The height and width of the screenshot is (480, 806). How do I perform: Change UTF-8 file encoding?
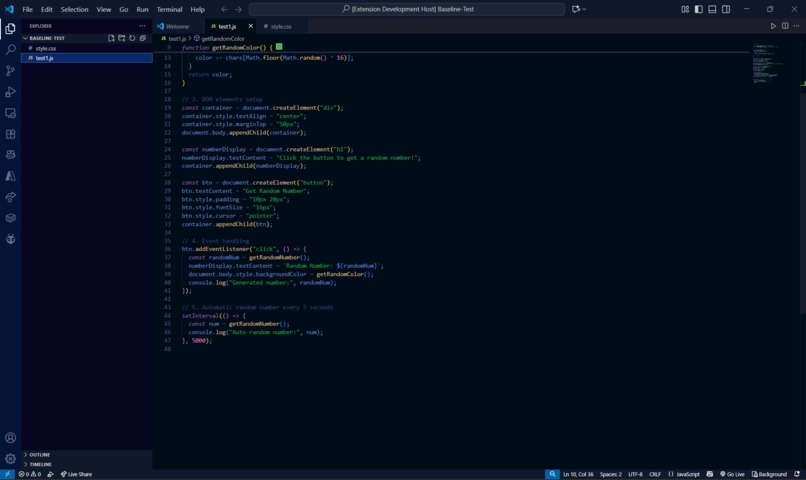tap(635, 474)
